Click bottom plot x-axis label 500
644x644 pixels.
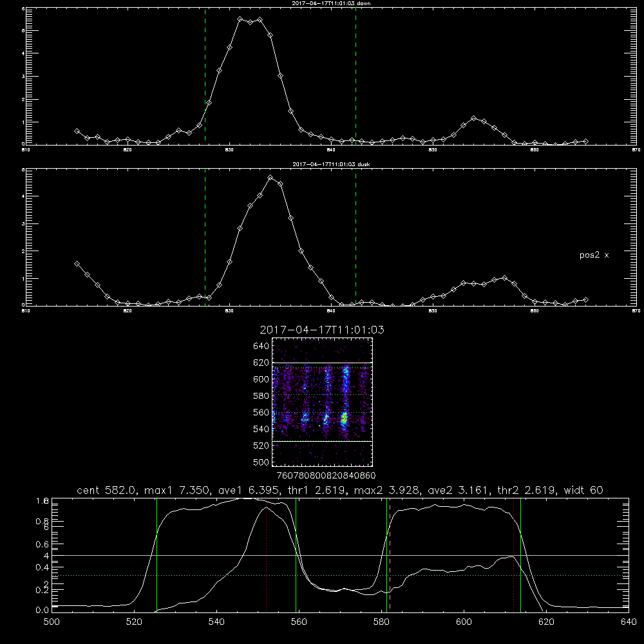click(x=52, y=622)
